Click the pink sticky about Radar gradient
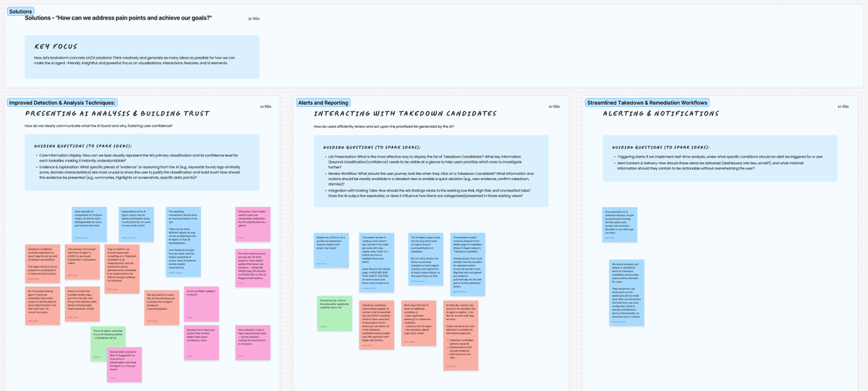Screen dimensions: 868x391 pyautogui.click(x=202, y=304)
